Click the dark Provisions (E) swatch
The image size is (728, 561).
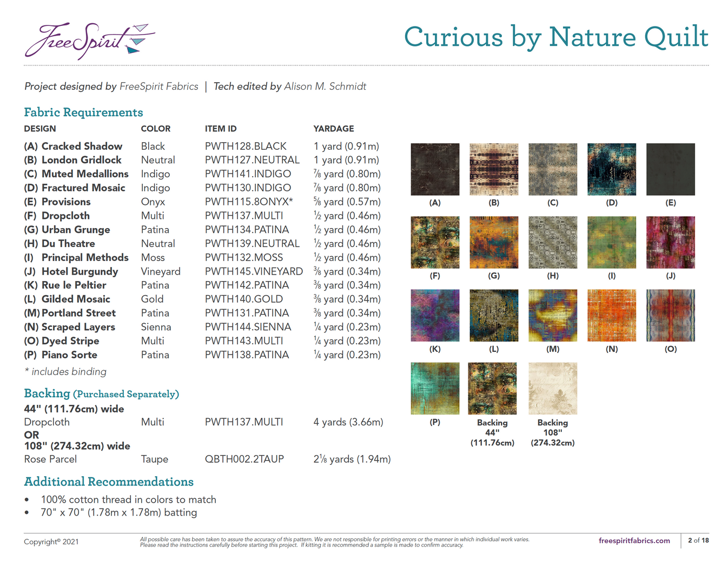(671, 169)
